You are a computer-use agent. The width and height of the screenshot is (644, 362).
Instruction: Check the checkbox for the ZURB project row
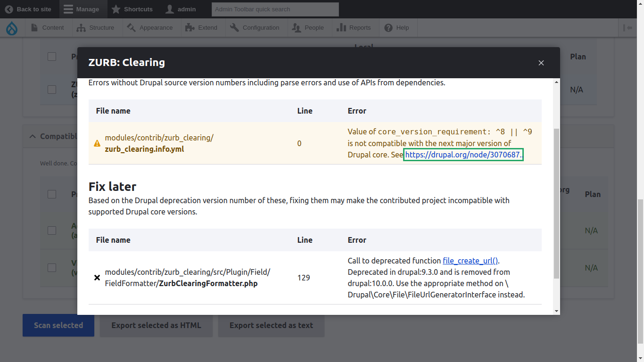coord(51,89)
